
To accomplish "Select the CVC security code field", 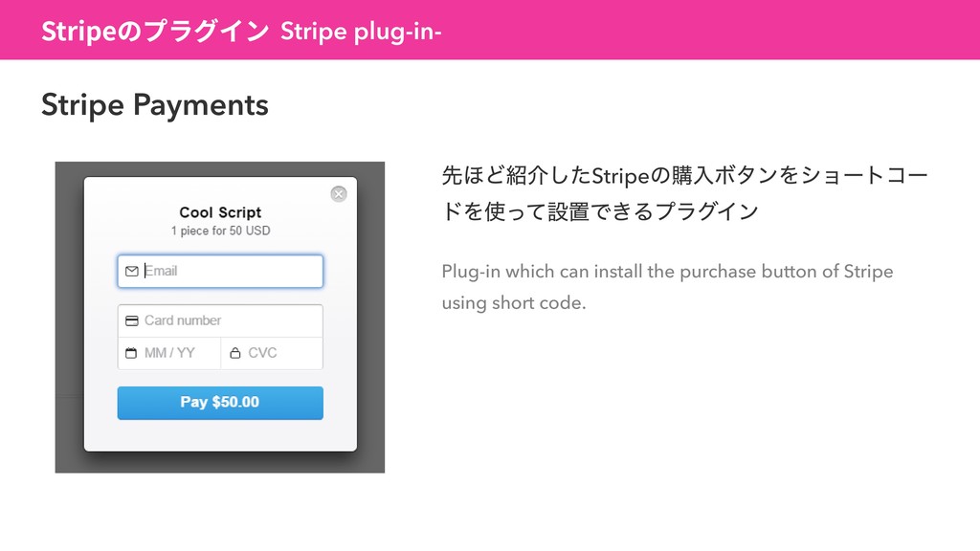I will pos(272,353).
